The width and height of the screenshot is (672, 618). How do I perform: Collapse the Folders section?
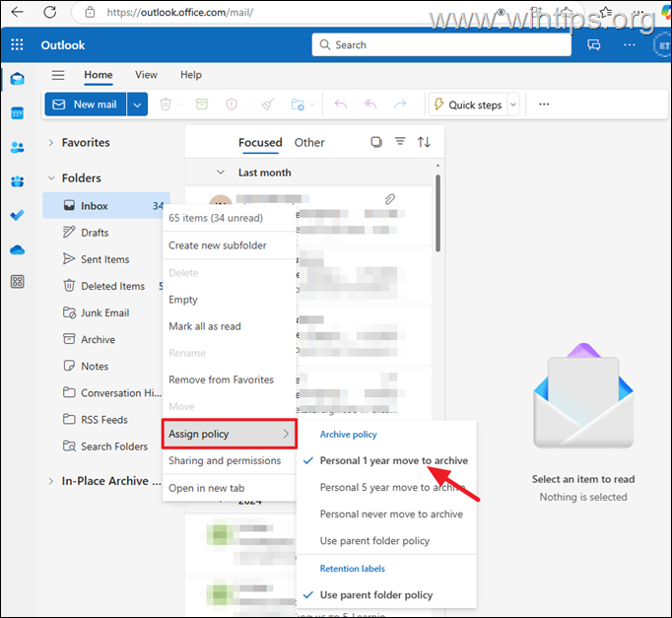point(51,177)
